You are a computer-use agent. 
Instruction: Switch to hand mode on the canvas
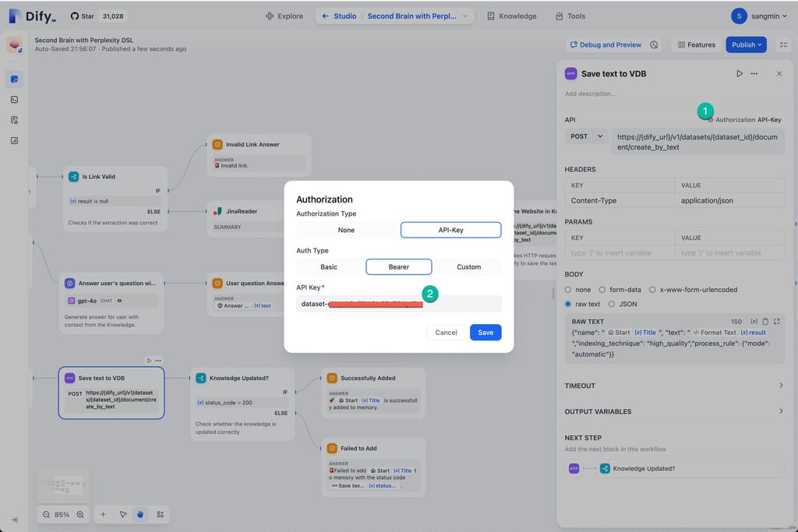pyautogui.click(x=140, y=515)
